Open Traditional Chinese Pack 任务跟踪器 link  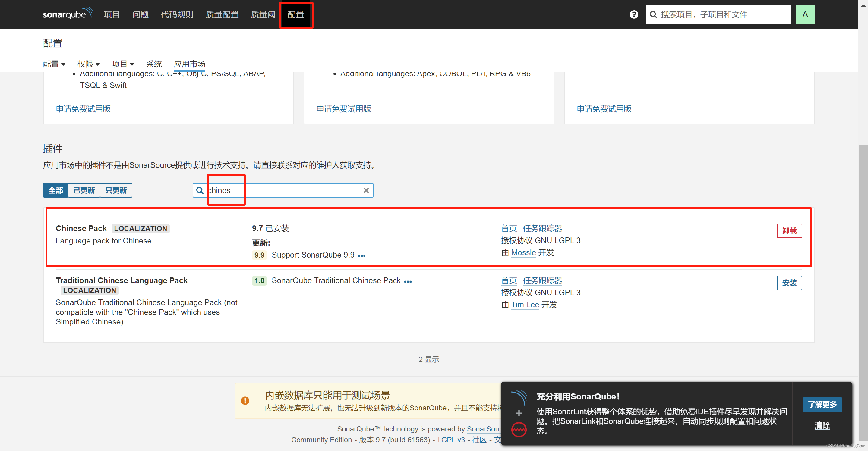pos(542,281)
